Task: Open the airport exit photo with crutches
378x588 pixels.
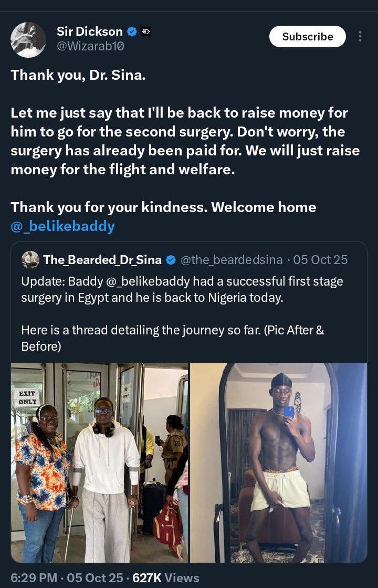Action: click(99, 463)
